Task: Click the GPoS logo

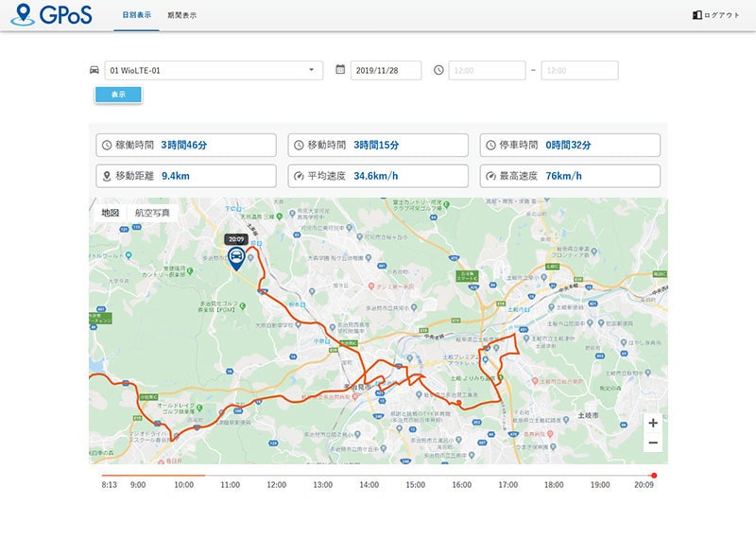Action: pos(51,14)
